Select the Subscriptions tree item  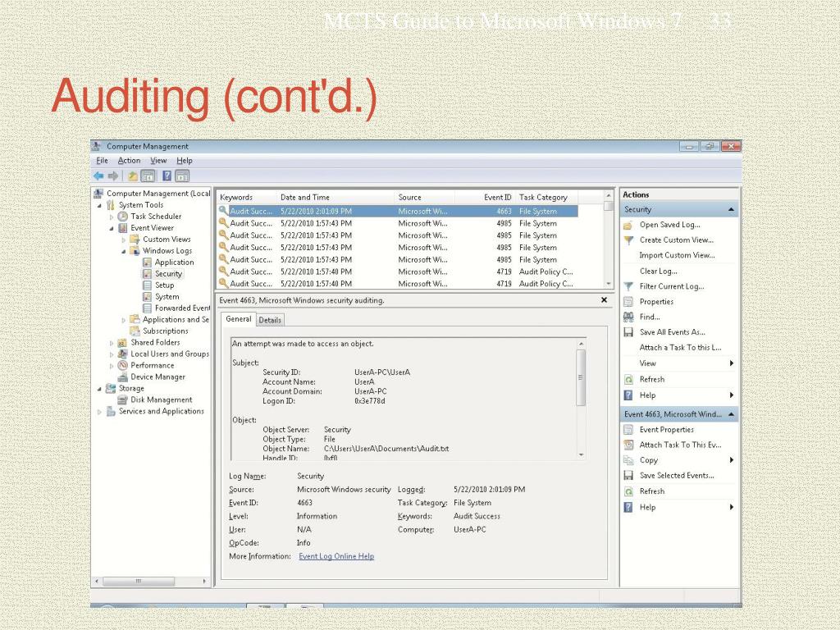point(165,331)
